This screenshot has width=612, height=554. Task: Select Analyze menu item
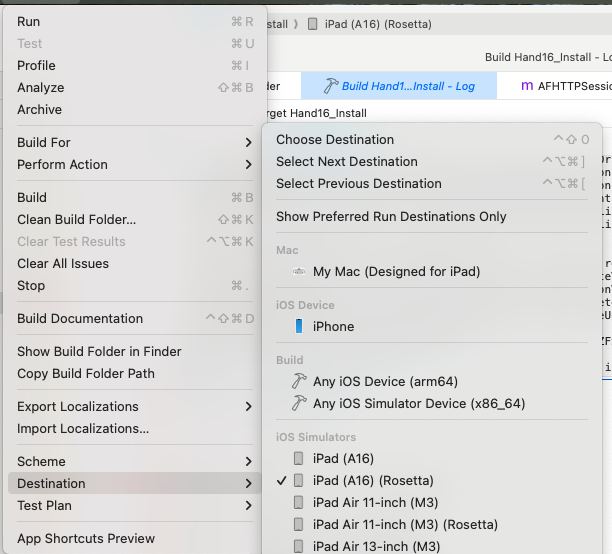(x=135, y=87)
